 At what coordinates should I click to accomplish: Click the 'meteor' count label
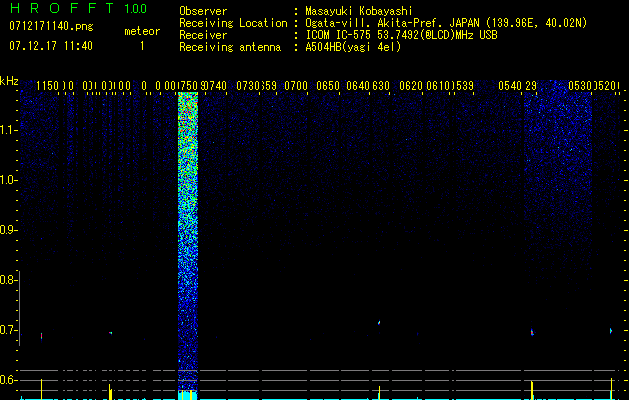(x=142, y=31)
